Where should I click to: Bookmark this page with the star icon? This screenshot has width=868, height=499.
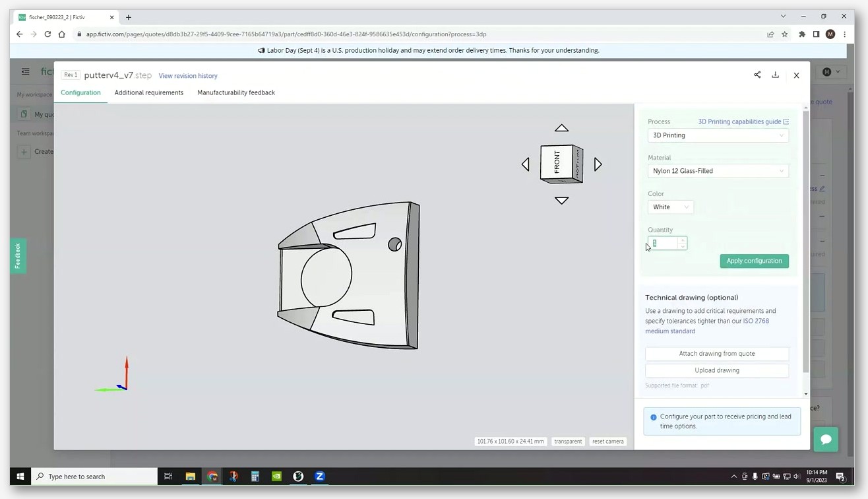tap(784, 34)
